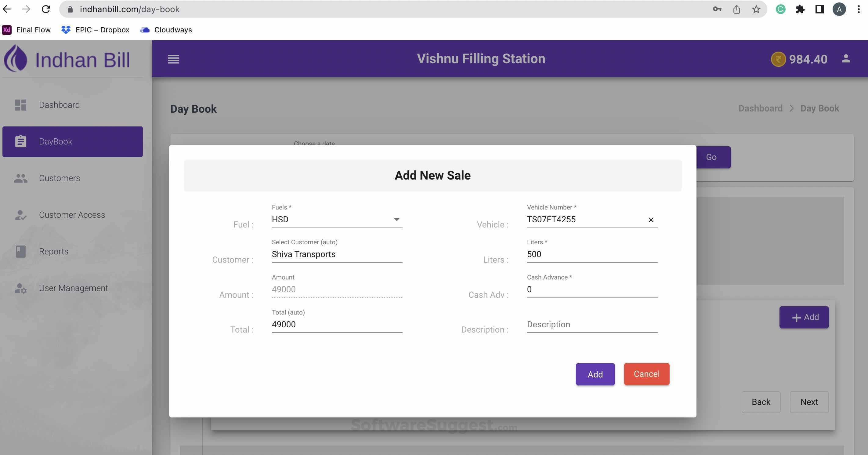Click the hamburger menu icon in header
Screen dimensions: 868x455
tap(173, 59)
